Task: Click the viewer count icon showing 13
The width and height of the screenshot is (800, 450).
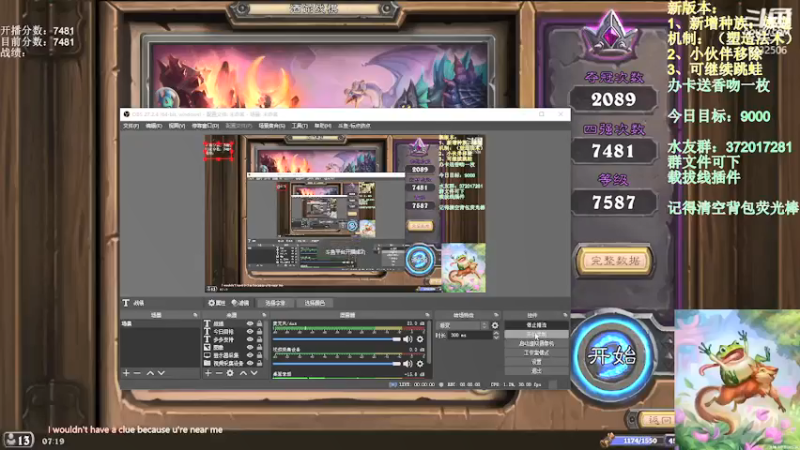Action: [18, 440]
